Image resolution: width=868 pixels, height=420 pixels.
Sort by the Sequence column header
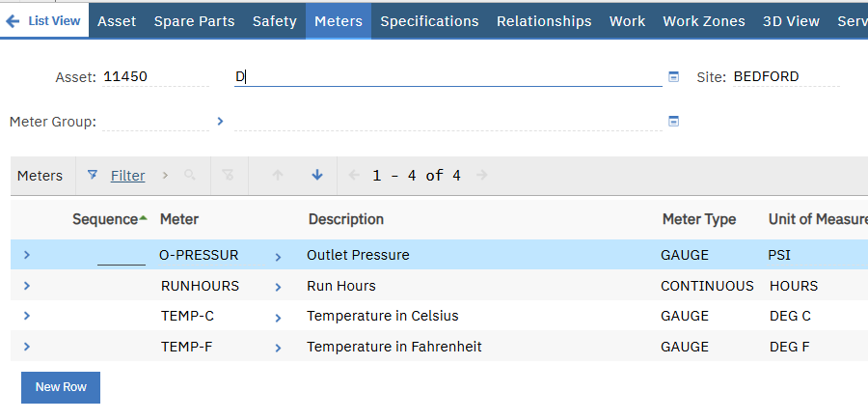105,219
